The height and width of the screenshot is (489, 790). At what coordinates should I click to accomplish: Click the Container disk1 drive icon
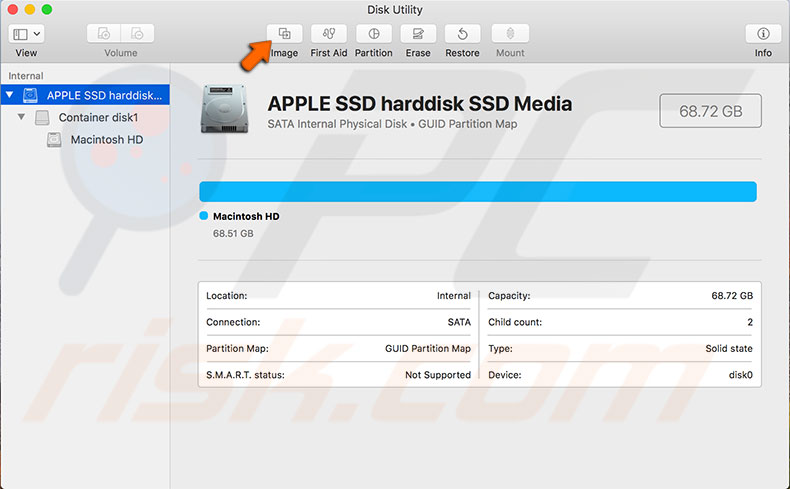(x=42, y=117)
